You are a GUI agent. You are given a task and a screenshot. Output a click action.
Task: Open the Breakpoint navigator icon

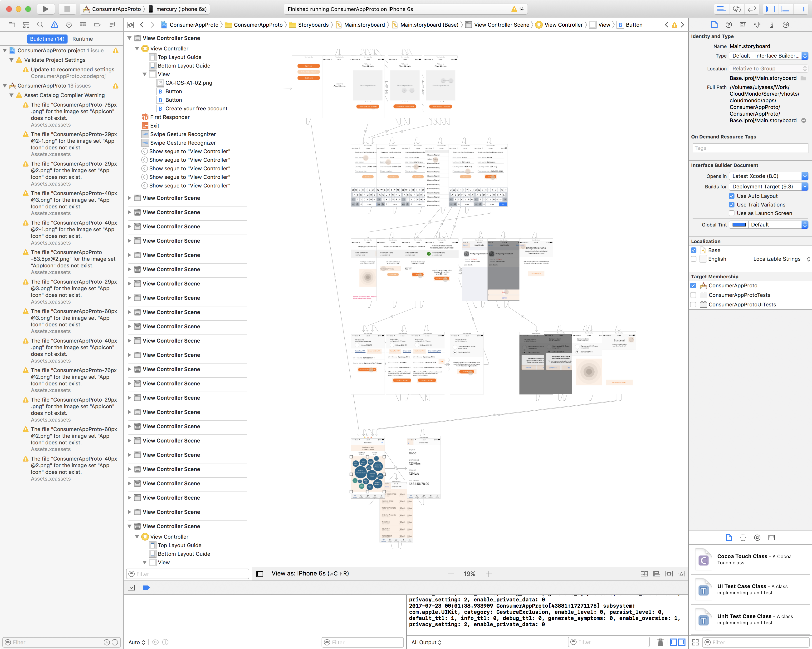point(97,25)
